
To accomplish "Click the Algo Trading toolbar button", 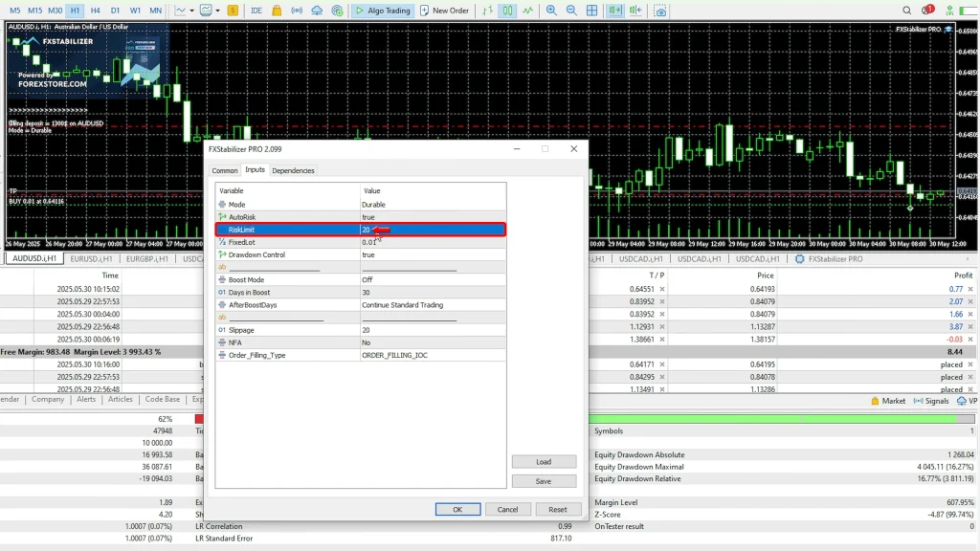I will tap(382, 11).
